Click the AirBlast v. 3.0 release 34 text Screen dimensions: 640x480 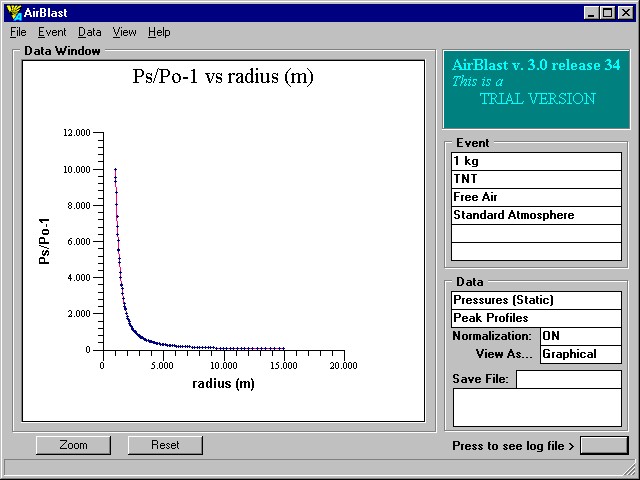click(x=536, y=65)
